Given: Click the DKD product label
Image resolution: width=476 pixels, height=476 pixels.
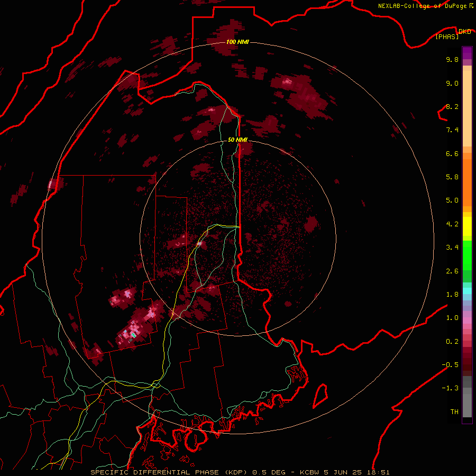Looking at the screenshot, I should point(464,31).
